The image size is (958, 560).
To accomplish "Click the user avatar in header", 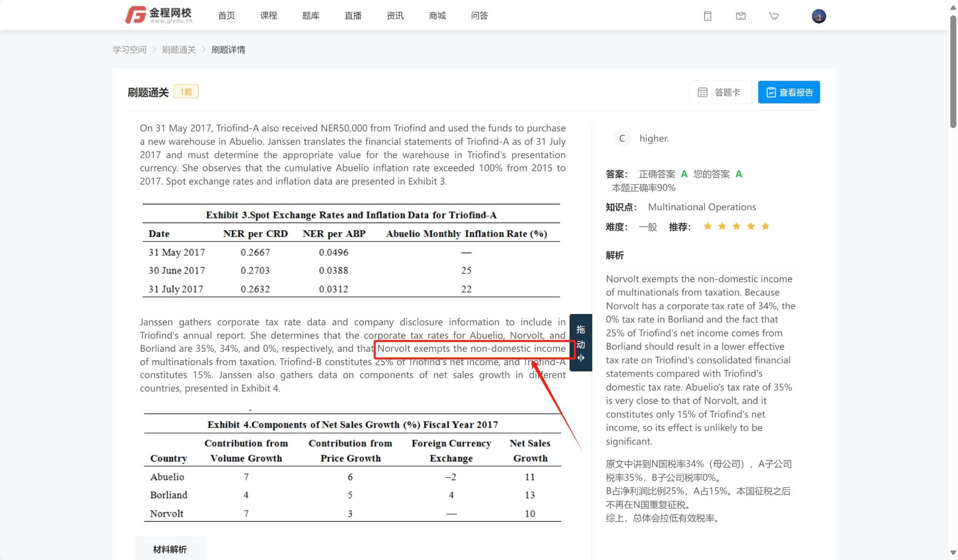I will (x=819, y=16).
